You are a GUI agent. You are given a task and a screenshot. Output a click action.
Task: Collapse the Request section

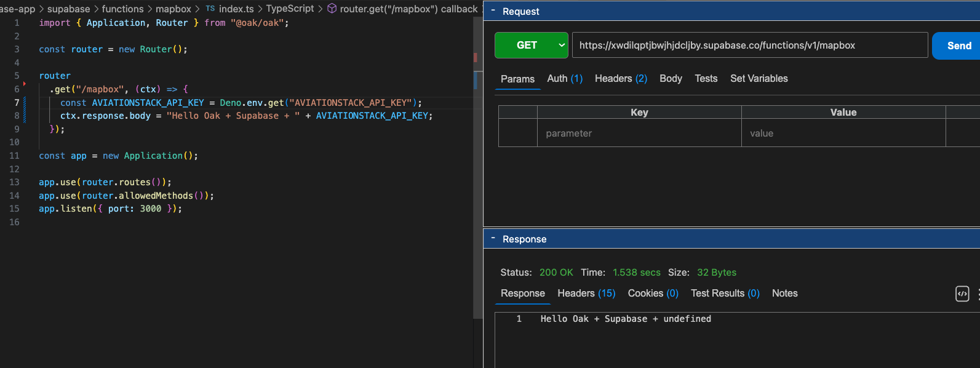point(493,11)
